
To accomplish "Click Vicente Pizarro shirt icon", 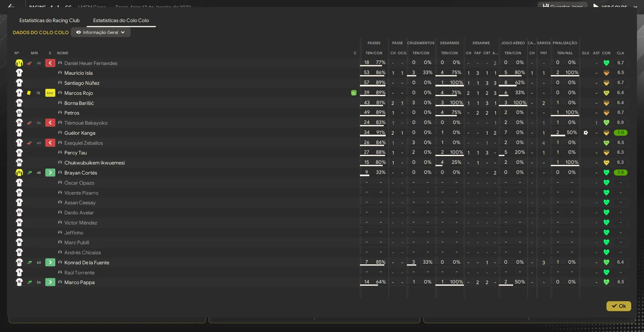I will pyautogui.click(x=19, y=193).
